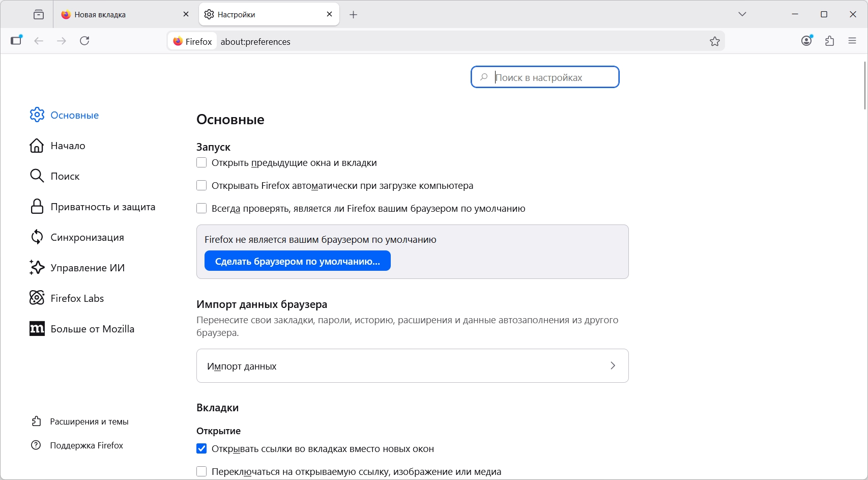Open the "Поддержка Firefox" link
This screenshot has width=868, height=480.
[x=86, y=445]
